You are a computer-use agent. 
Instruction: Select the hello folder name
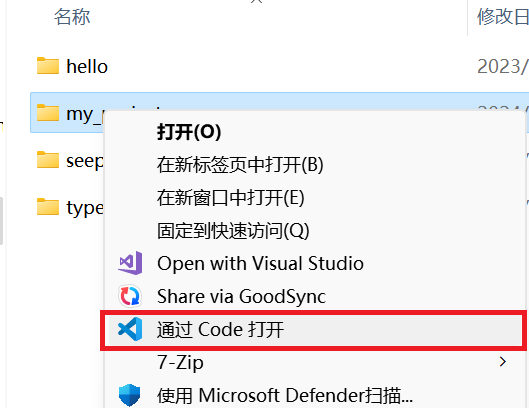point(87,66)
